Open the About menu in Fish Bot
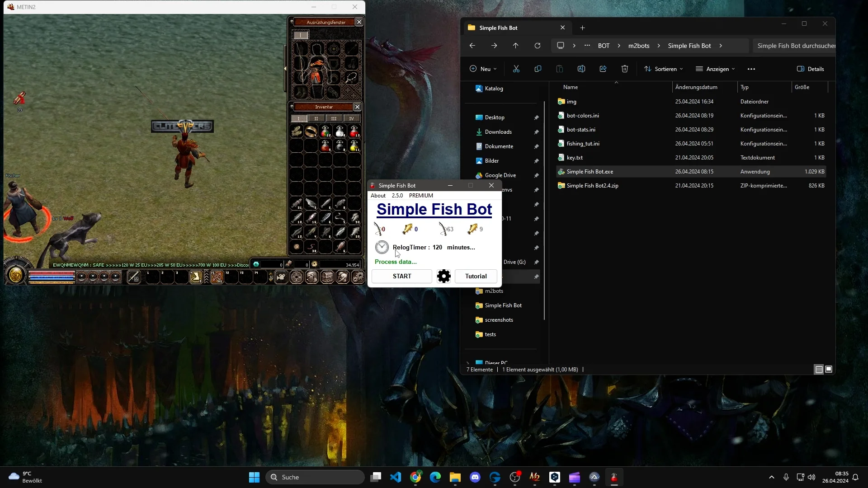868x488 pixels. click(x=378, y=196)
